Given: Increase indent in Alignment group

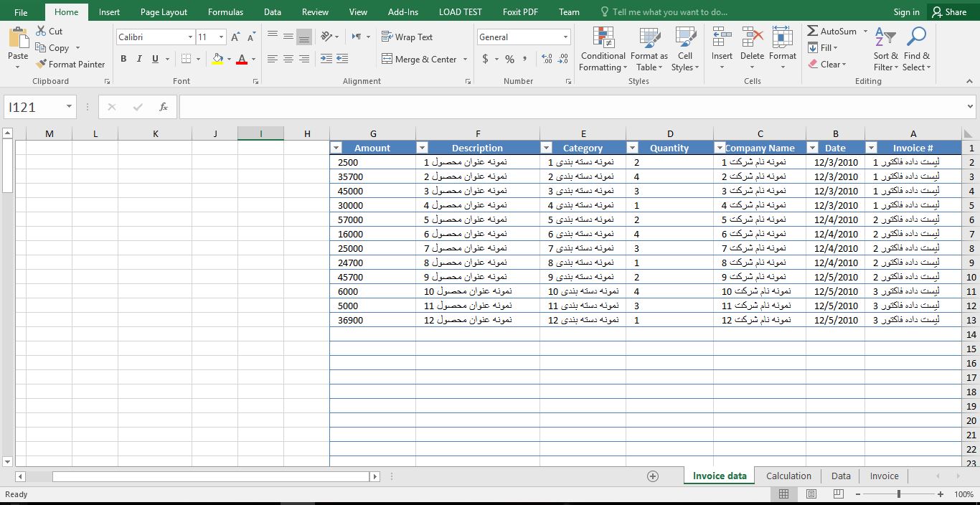Looking at the screenshot, I should tap(342, 59).
